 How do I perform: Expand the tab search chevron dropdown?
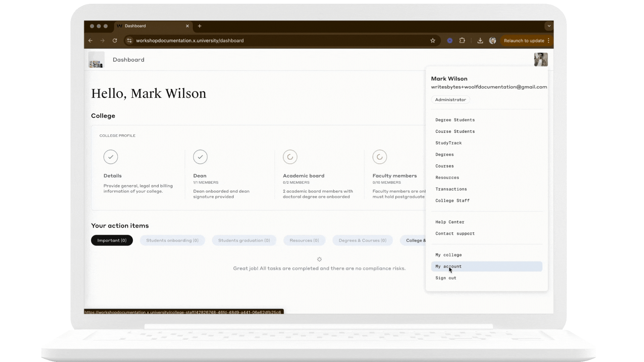(x=549, y=26)
